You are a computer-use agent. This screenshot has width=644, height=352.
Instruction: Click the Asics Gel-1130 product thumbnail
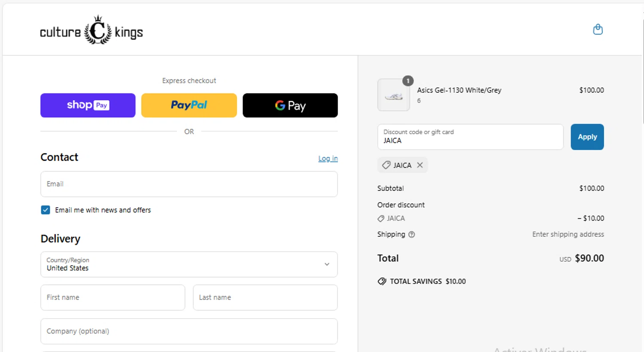pyautogui.click(x=394, y=95)
